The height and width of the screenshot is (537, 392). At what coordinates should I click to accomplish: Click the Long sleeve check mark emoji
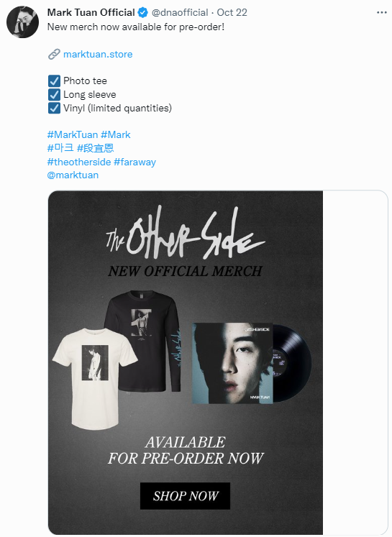[54, 94]
